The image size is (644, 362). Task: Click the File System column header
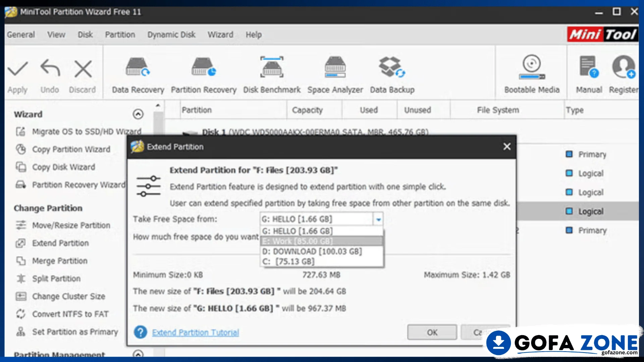tap(507, 110)
